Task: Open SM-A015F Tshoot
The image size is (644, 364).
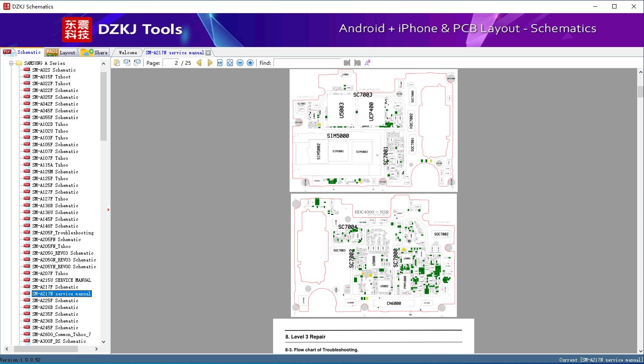Action: pos(51,77)
